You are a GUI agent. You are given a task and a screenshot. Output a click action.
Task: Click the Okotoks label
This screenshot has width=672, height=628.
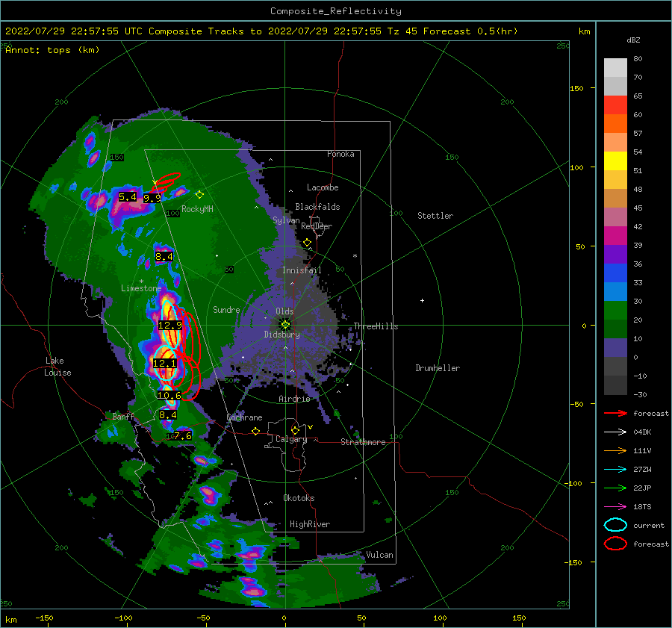coord(299,497)
